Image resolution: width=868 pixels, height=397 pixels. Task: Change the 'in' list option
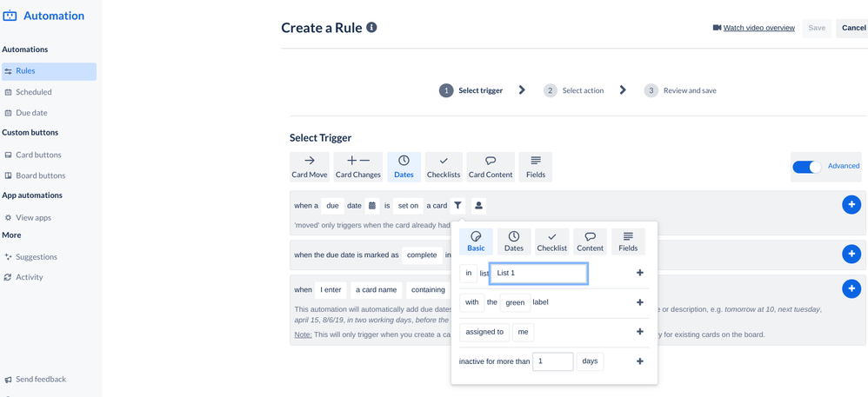pyautogui.click(x=468, y=273)
